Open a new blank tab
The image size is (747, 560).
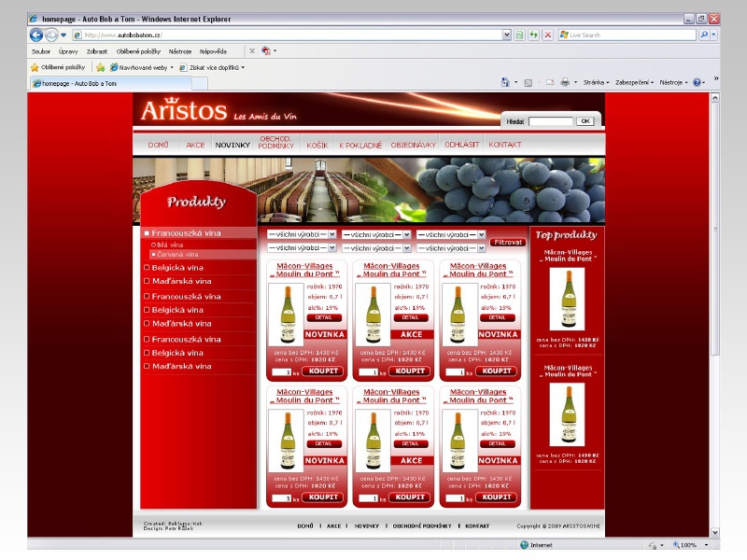(200, 84)
